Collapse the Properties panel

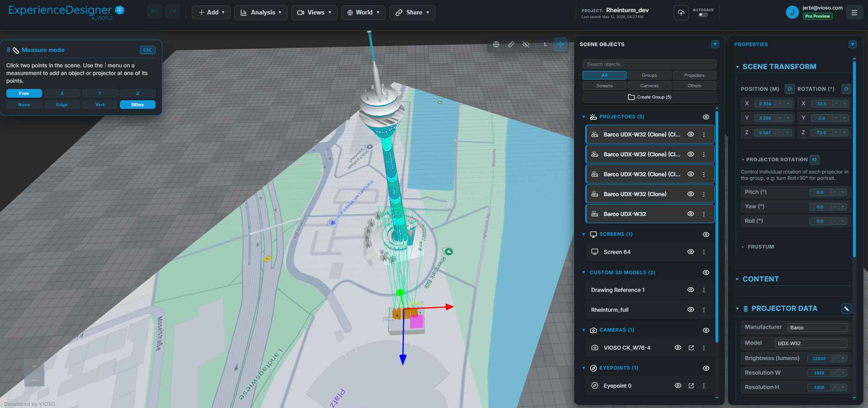(x=853, y=44)
